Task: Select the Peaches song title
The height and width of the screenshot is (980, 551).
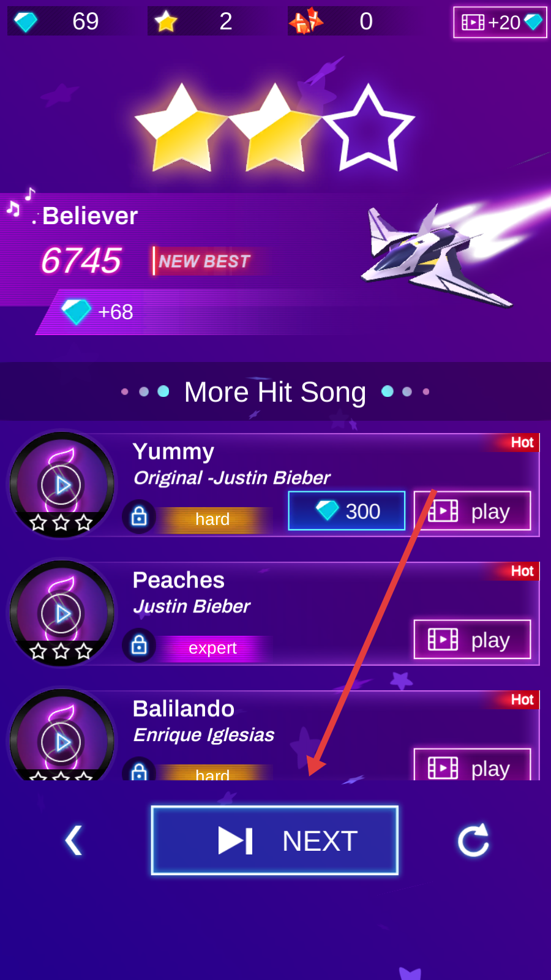Action: (x=179, y=580)
